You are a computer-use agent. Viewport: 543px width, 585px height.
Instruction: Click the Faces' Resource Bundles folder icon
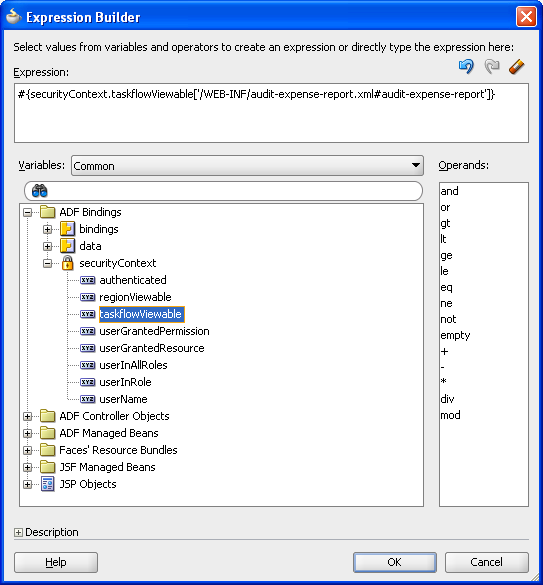point(48,450)
